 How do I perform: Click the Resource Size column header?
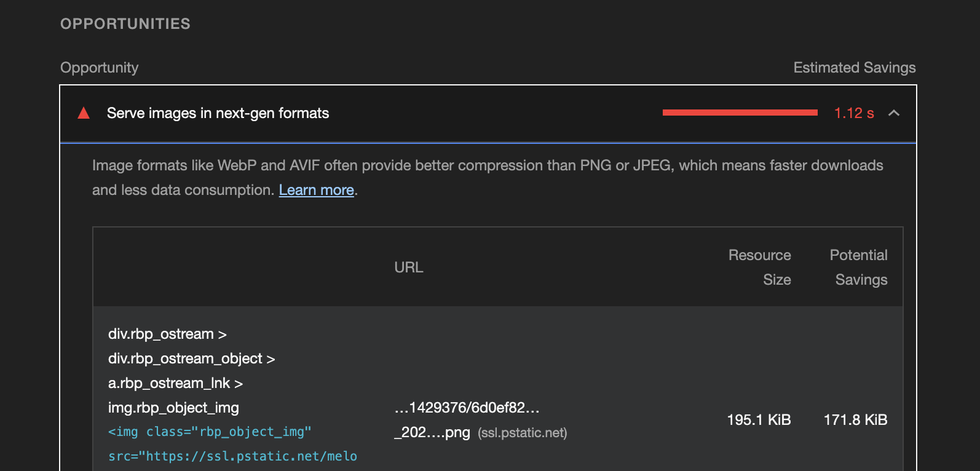pyautogui.click(x=760, y=267)
